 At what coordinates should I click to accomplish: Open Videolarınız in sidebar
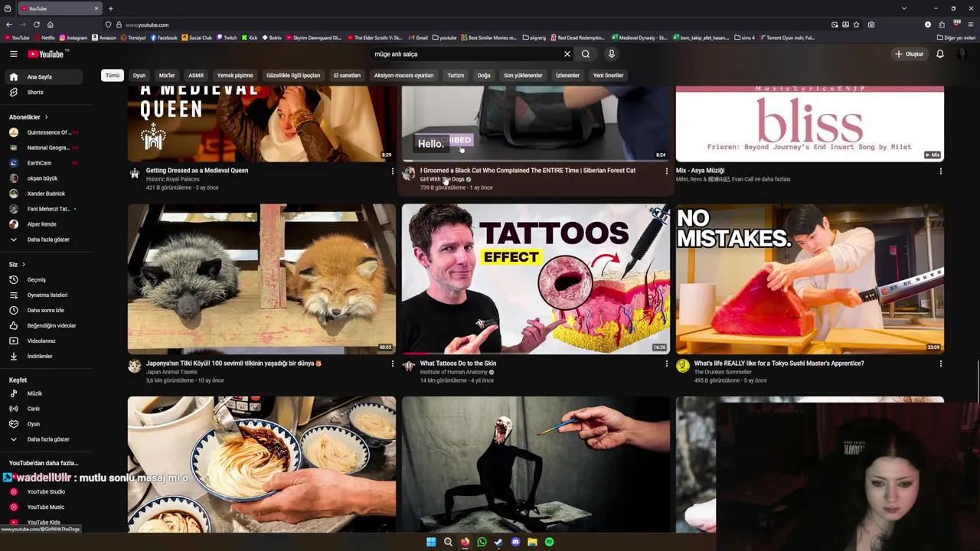tap(43, 341)
